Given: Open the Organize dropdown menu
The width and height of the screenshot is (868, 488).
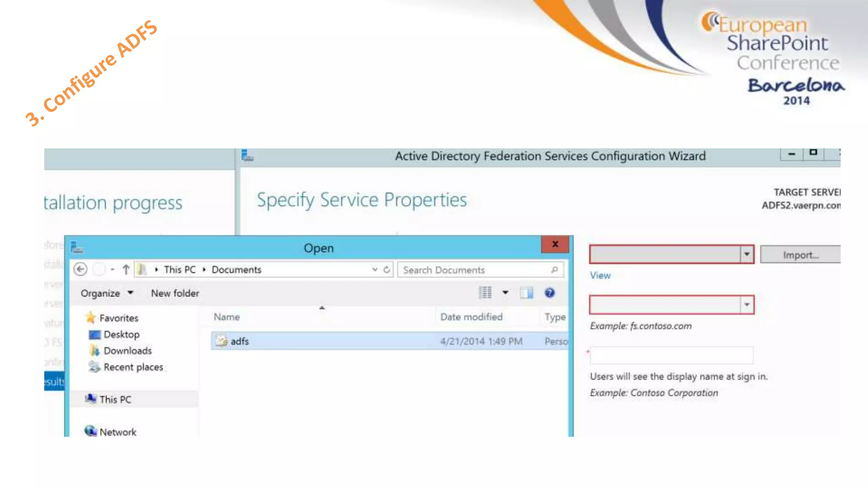Looking at the screenshot, I should pyautogui.click(x=107, y=293).
